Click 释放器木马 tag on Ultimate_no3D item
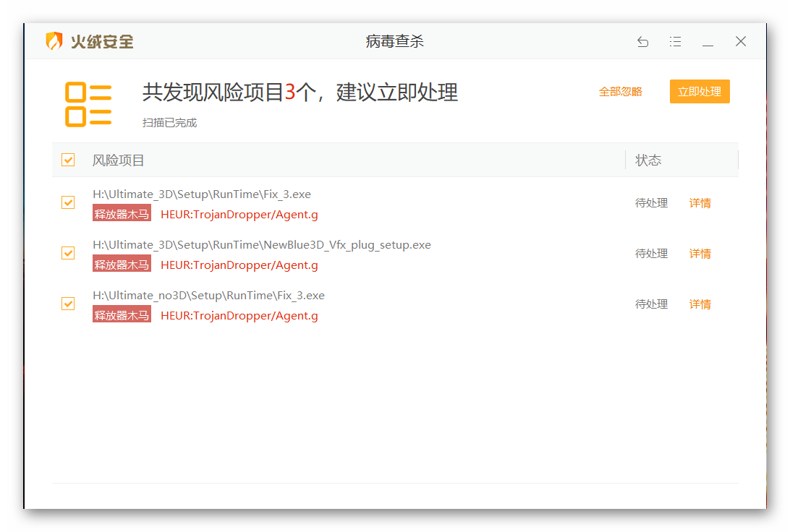 [122, 315]
